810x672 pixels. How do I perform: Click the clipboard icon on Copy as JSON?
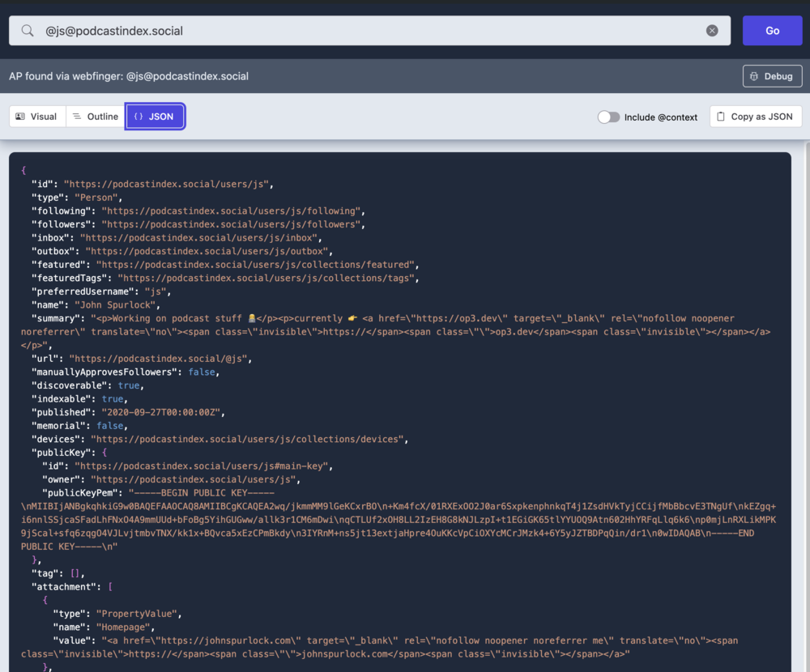[720, 117]
